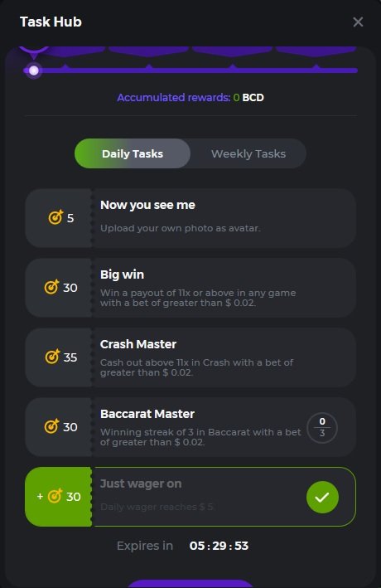
Task: Open the Now you see me task
Action: (x=190, y=218)
